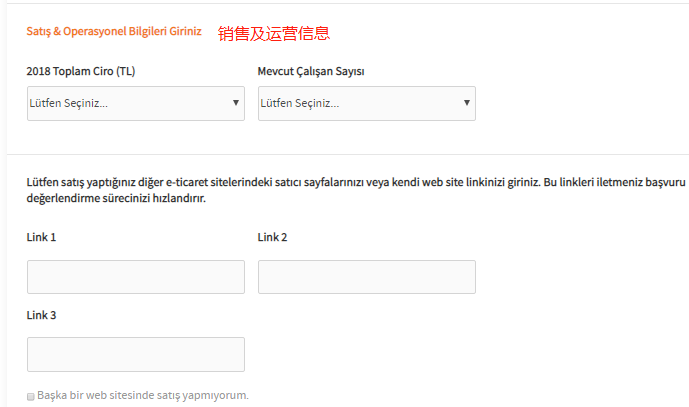Click the '2018 Toplam Ciro (TL)' label
This screenshot has width=689, height=407.
[x=80, y=71]
